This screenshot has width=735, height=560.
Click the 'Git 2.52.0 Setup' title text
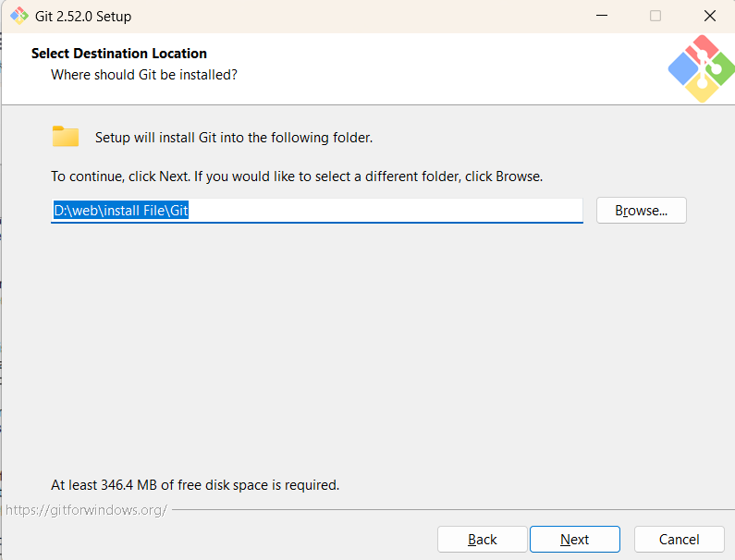pyautogui.click(x=83, y=17)
